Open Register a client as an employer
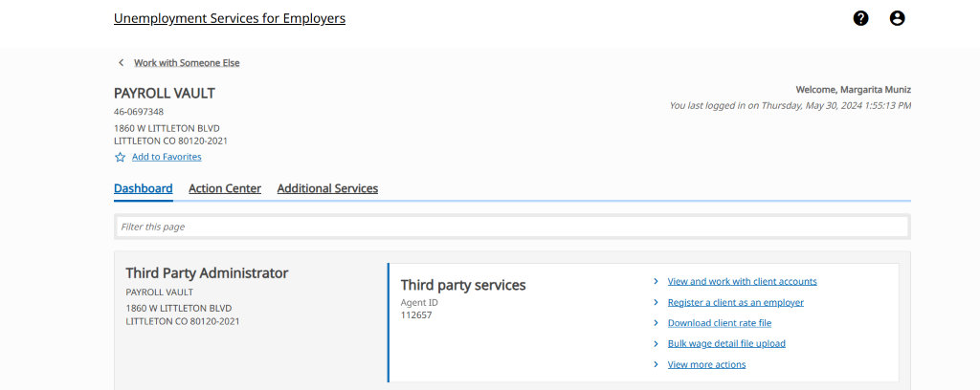Viewport: 980px width, 390px height. tap(736, 302)
